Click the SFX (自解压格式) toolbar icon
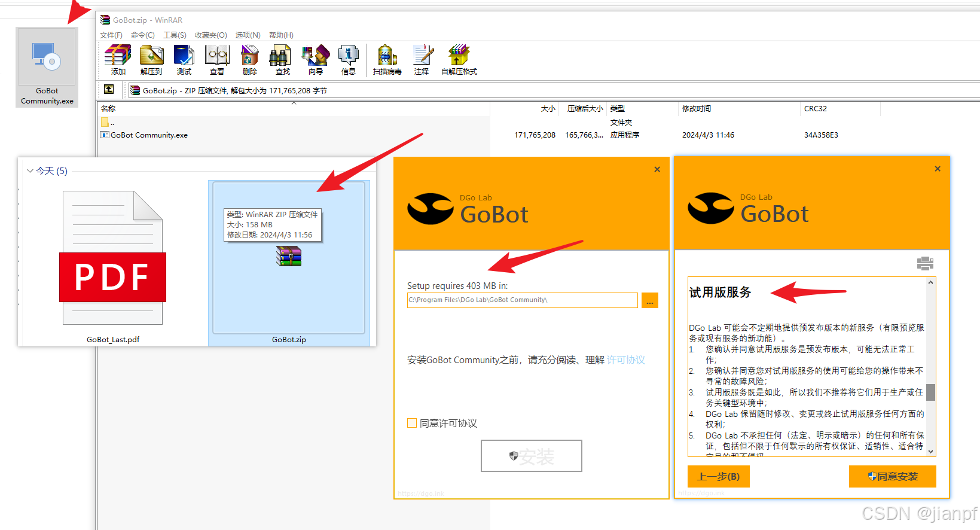This screenshot has width=980, height=530. (x=459, y=60)
